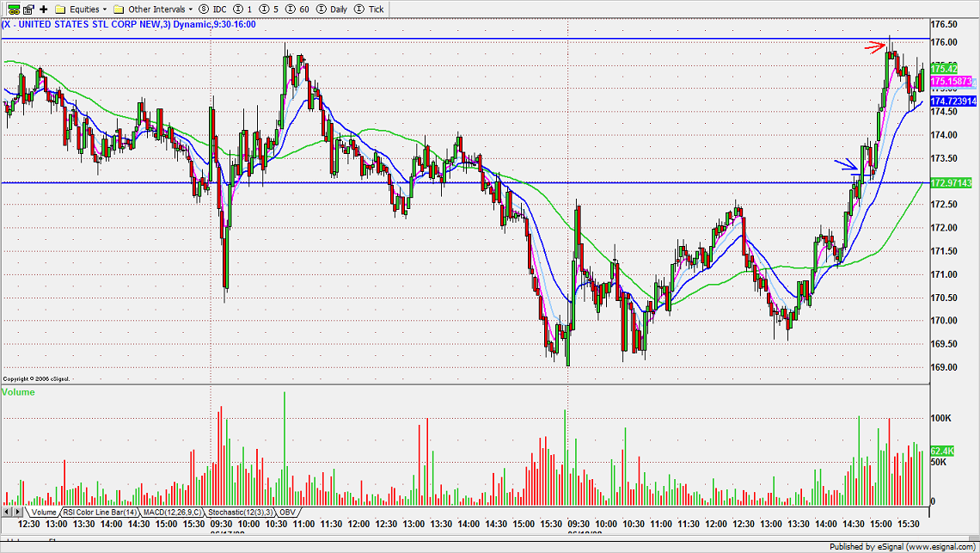Click the magenta 175.15873 price label

[952, 82]
